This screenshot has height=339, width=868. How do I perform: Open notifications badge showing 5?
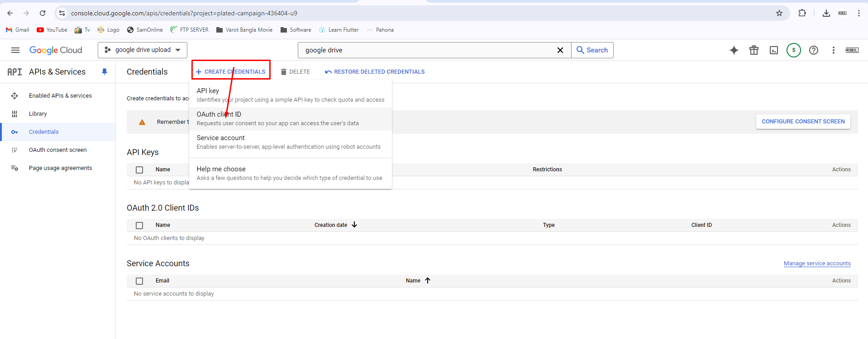794,50
